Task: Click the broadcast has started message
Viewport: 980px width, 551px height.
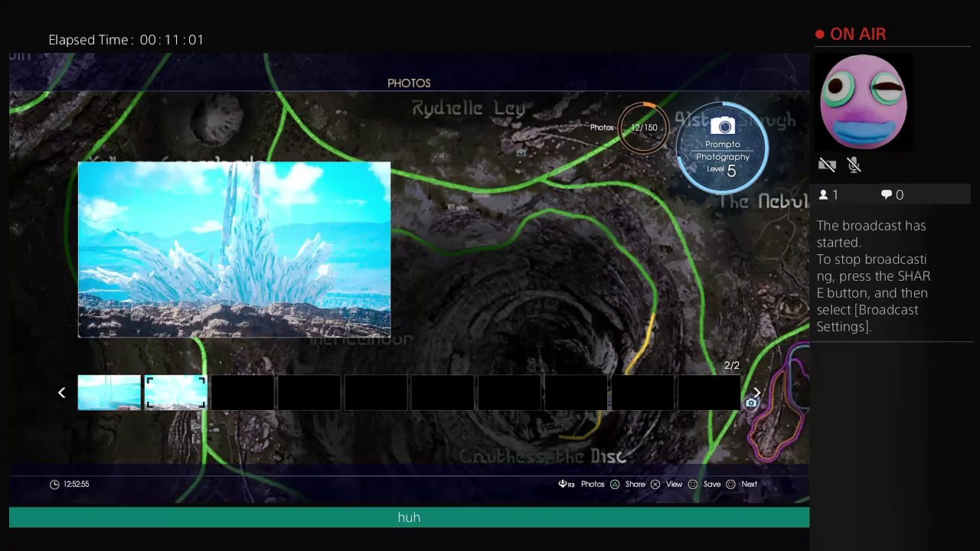Action: click(x=874, y=275)
